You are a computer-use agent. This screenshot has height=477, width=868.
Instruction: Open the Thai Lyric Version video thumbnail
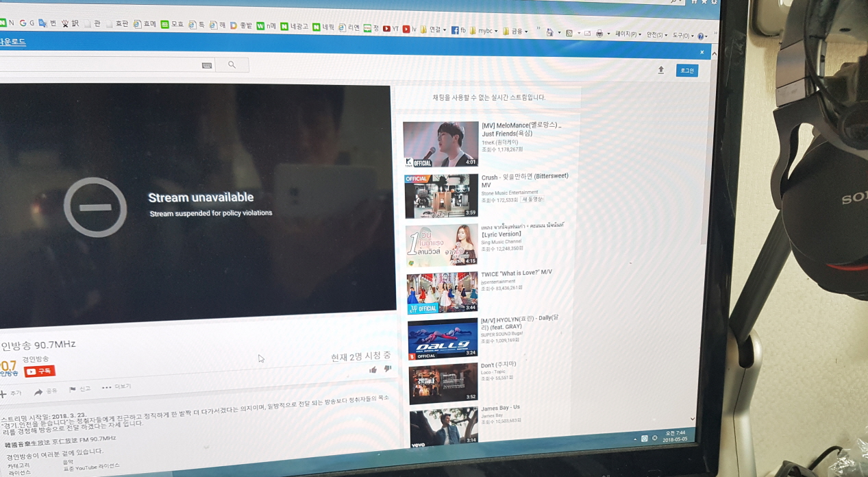pos(442,245)
